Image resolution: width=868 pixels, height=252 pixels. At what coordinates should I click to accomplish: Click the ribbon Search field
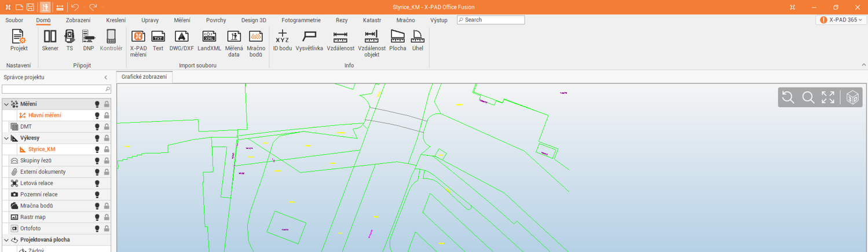tap(491, 20)
